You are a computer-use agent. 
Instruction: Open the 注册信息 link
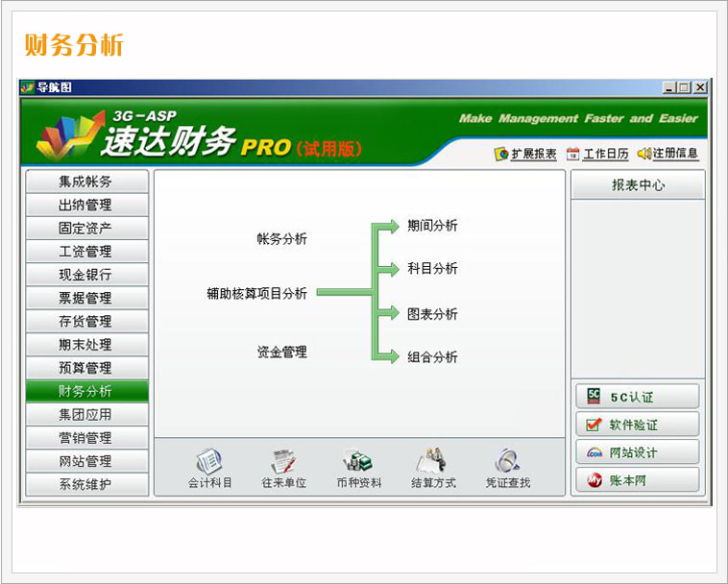tap(675, 153)
